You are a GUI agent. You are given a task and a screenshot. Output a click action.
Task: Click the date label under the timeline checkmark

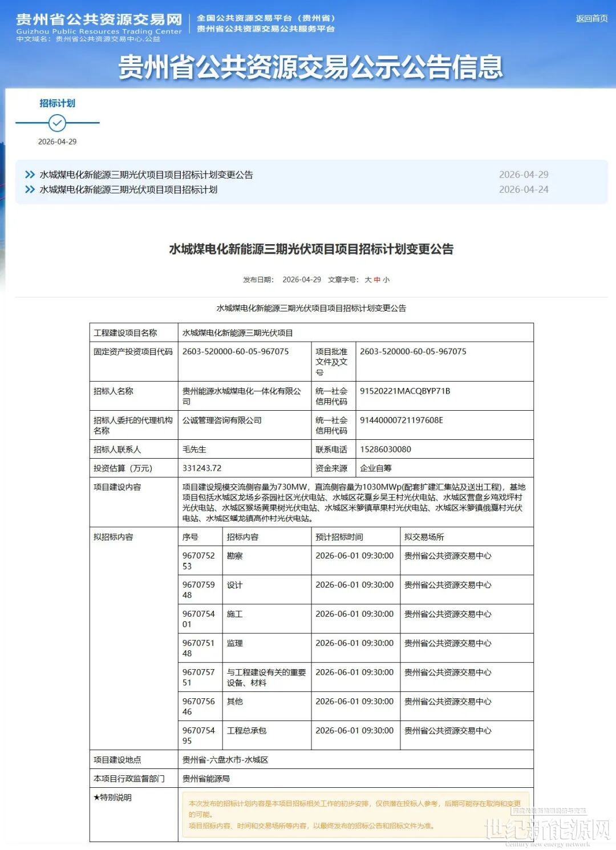coord(57,141)
